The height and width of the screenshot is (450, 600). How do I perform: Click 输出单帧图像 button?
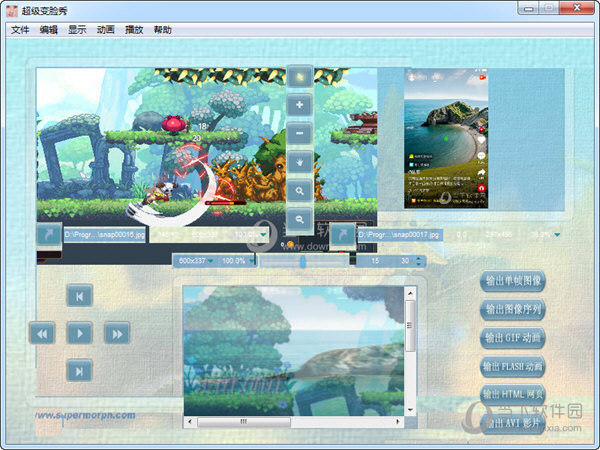[x=513, y=281]
